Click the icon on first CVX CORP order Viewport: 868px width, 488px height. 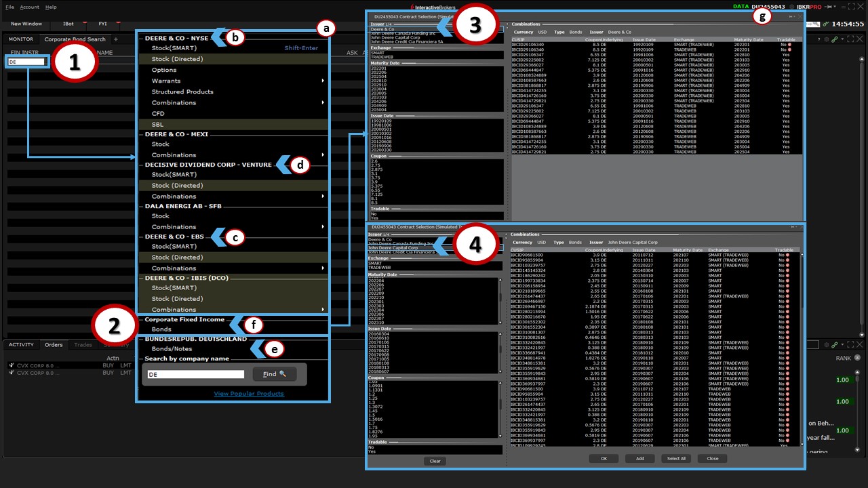point(11,365)
